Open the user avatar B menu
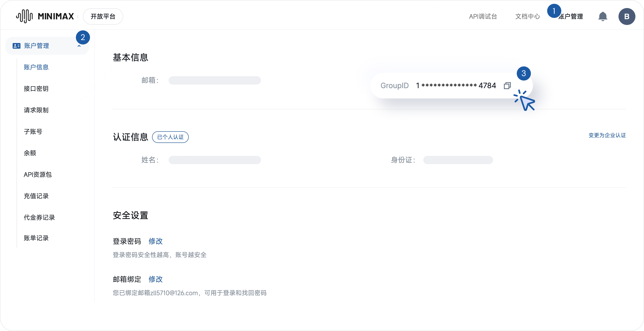This screenshot has width=644, height=331. (x=627, y=17)
